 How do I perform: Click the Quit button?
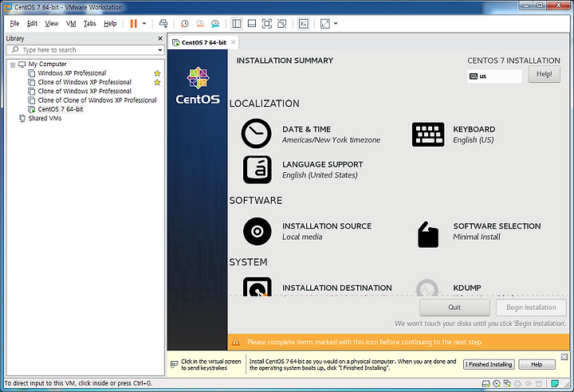click(x=454, y=308)
